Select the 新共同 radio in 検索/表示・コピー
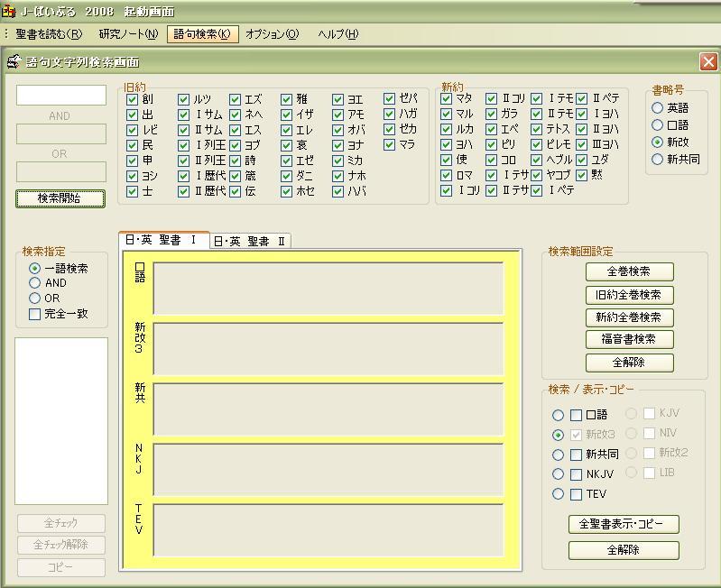721x588 pixels. click(x=558, y=455)
